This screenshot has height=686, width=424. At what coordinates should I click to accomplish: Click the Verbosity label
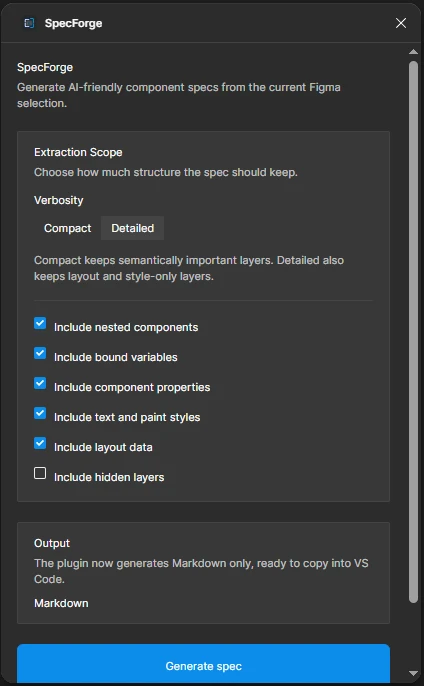click(x=59, y=200)
